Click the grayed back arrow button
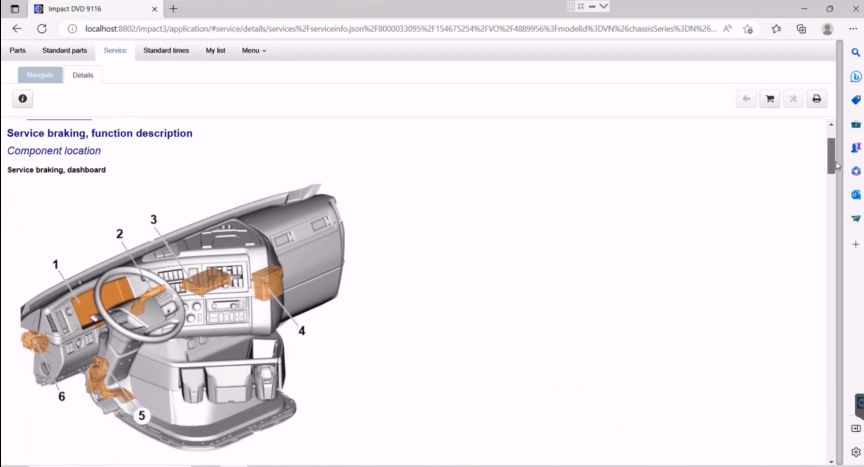This screenshot has height=467, width=864. click(x=746, y=99)
